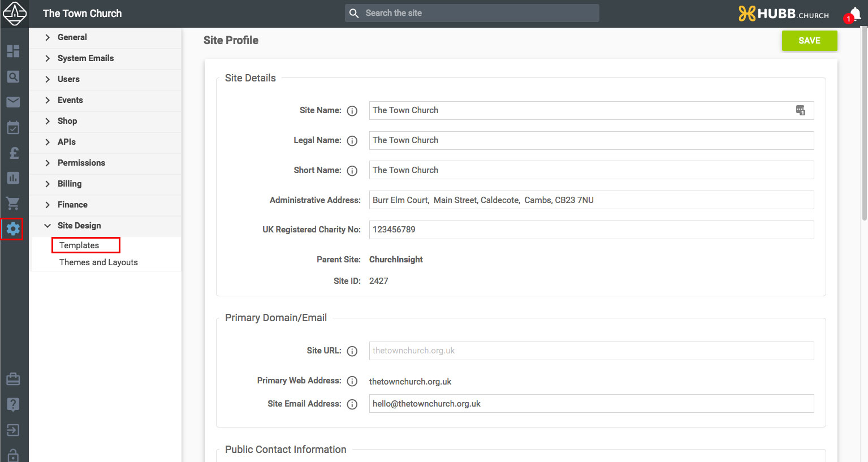The image size is (868, 462).
Task: Click into the Legal Name field
Action: tap(591, 140)
